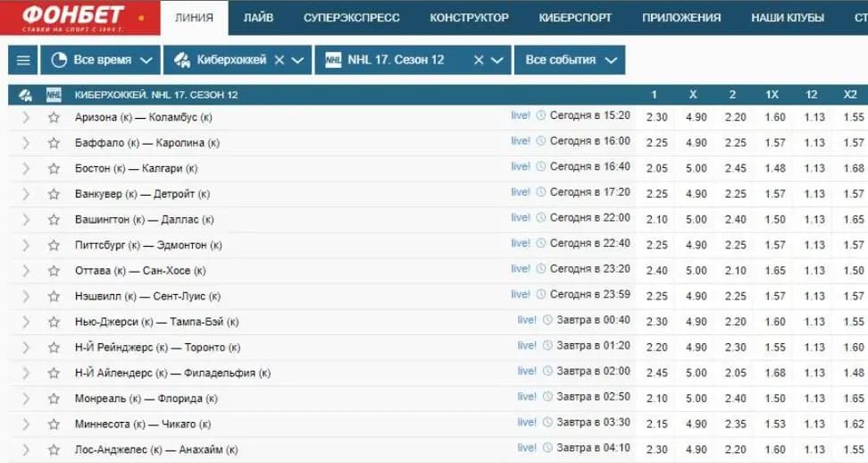Open the hamburger menu button
868x463 pixels.
tap(23, 60)
